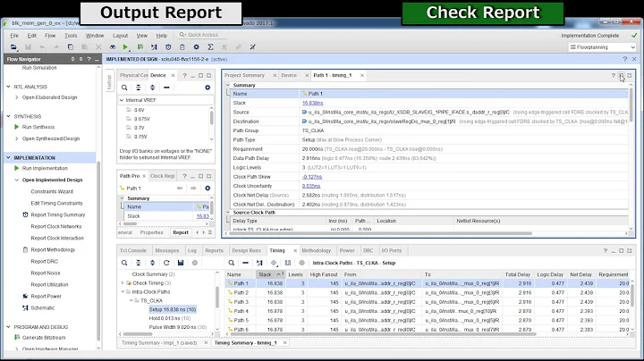Collapse the SYNTHESIS section
Screen dimensions: 644x361
click(x=8, y=116)
